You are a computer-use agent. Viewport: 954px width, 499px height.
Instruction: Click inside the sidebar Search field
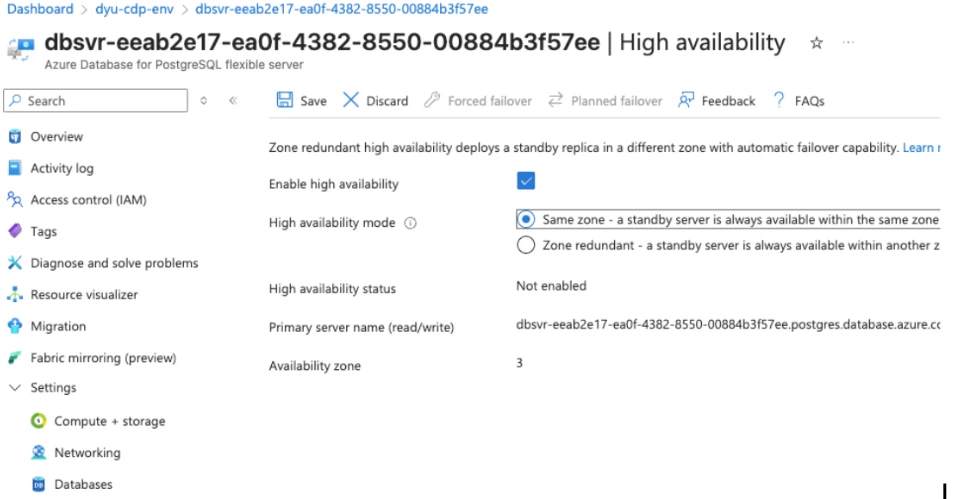[96, 100]
